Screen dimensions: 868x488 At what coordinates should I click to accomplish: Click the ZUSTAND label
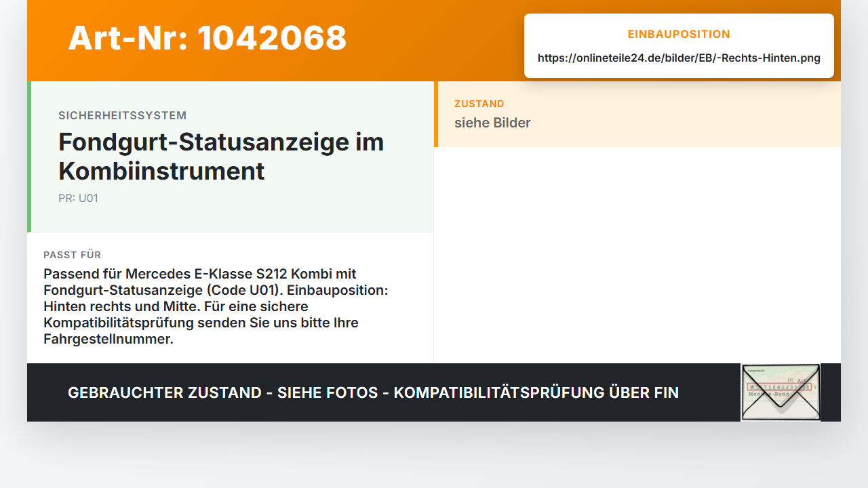pyautogui.click(x=479, y=104)
